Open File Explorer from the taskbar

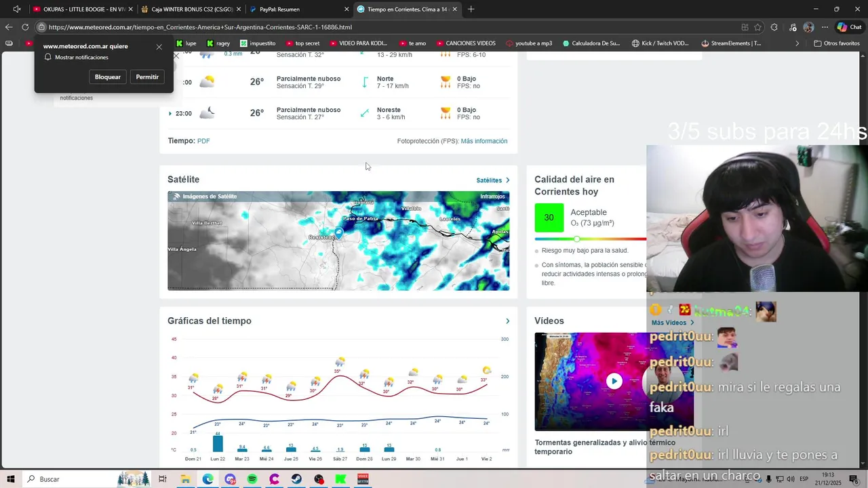click(185, 479)
